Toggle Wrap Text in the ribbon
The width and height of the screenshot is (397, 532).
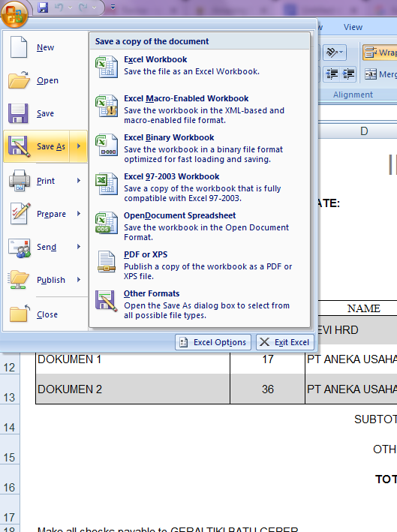(380, 53)
